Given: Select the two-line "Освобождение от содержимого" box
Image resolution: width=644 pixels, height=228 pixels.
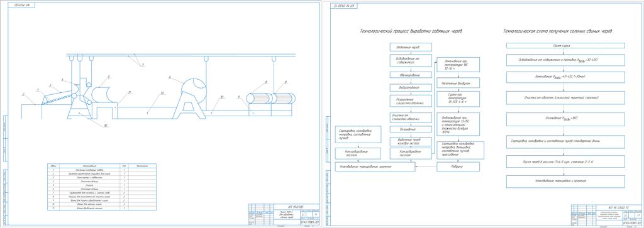Looking at the screenshot, I should tap(411, 60).
